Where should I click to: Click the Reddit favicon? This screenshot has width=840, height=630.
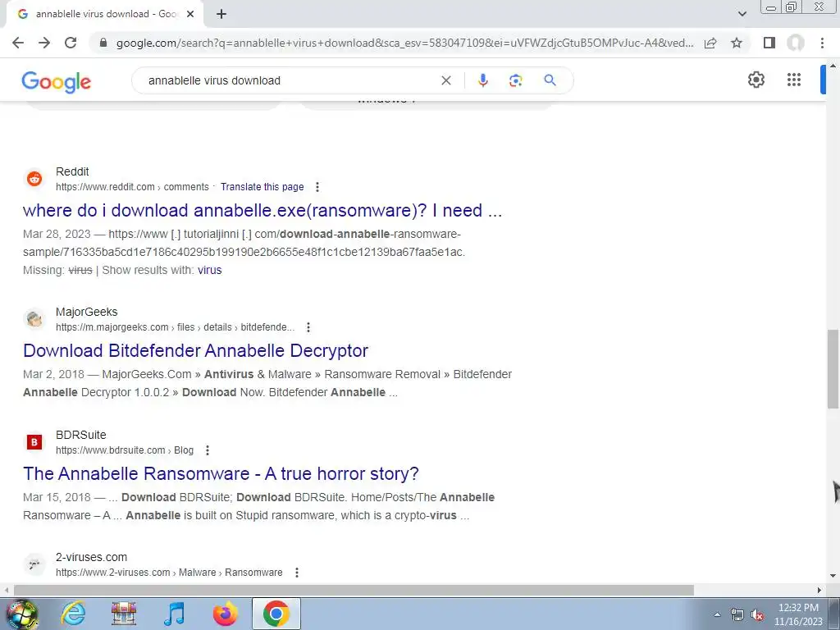(34, 178)
